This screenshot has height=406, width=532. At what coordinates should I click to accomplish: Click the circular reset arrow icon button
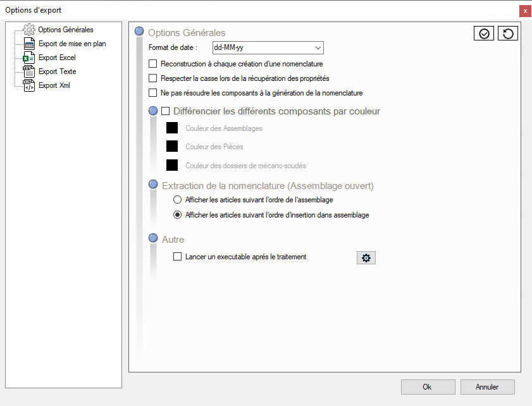click(507, 34)
